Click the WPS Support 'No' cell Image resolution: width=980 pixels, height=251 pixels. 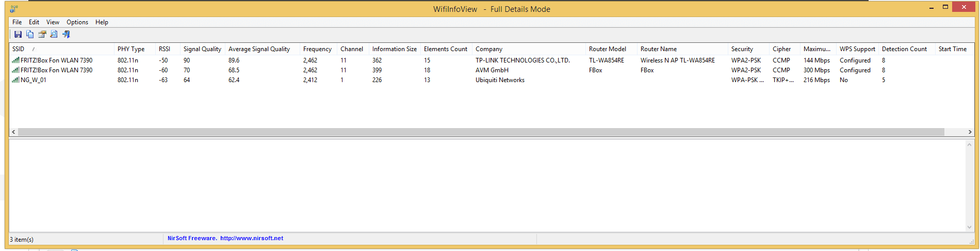click(843, 80)
